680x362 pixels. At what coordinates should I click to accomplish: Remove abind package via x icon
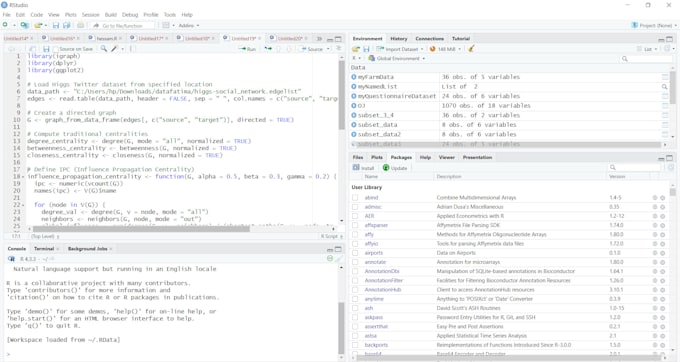point(663,198)
